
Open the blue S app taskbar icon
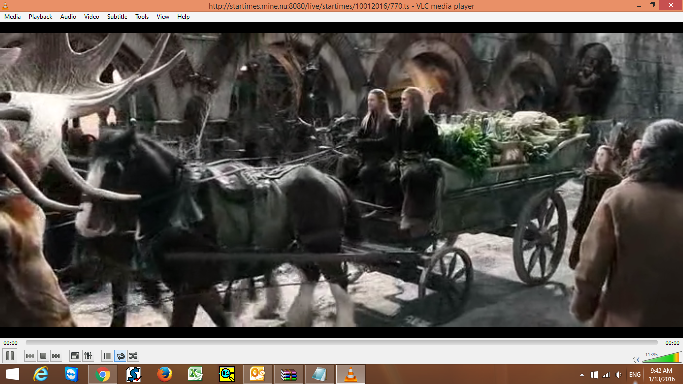[133, 374]
